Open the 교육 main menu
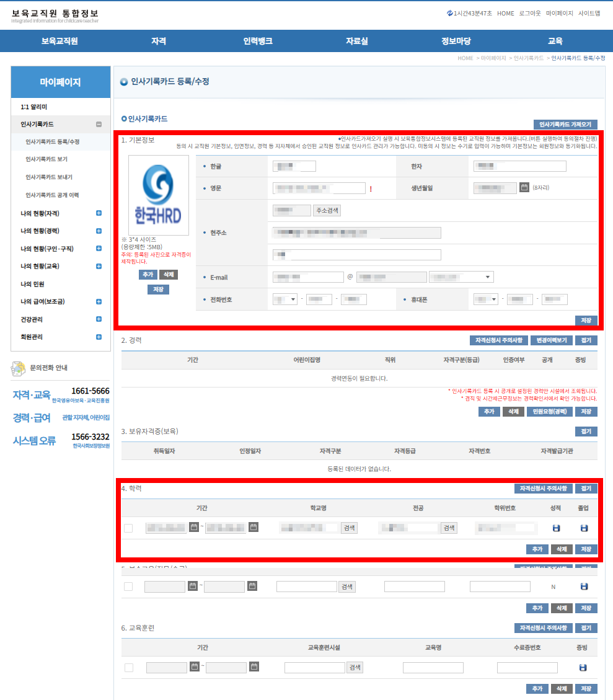This screenshot has width=613, height=700. [x=555, y=41]
